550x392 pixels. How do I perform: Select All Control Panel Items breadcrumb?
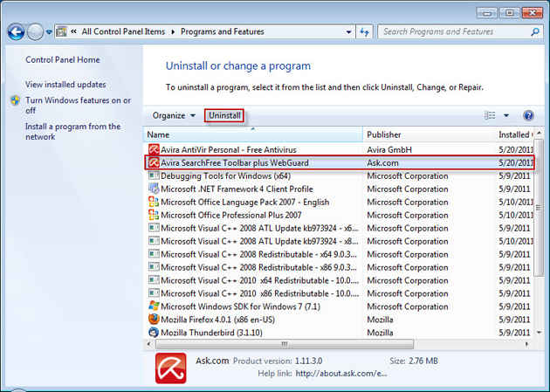123,32
